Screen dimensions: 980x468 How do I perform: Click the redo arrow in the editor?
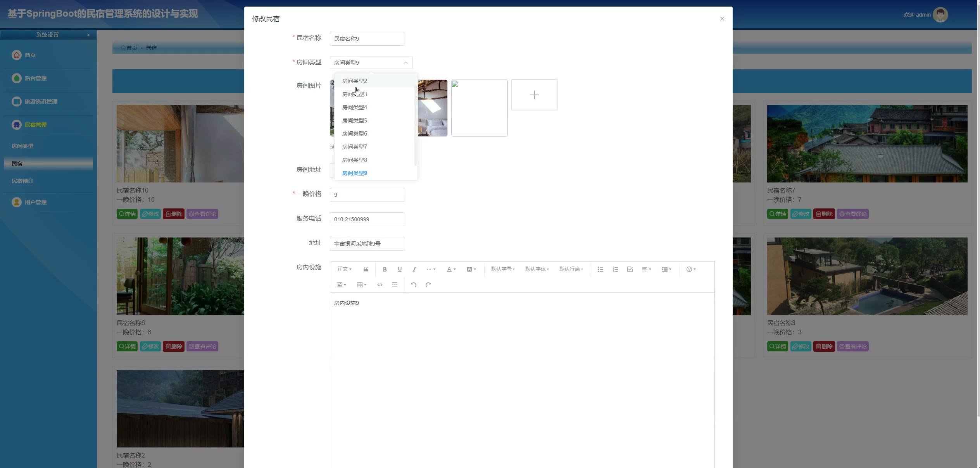pyautogui.click(x=428, y=285)
